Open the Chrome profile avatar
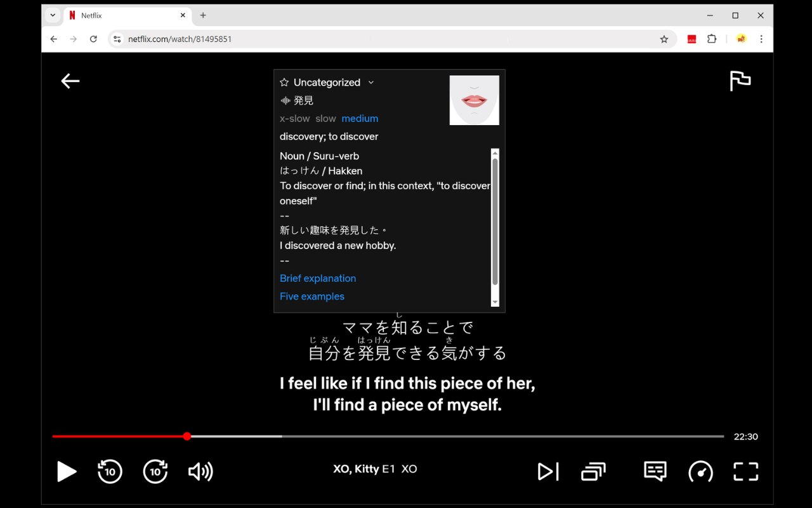Screen dimensions: 812x508 [x=741, y=39]
